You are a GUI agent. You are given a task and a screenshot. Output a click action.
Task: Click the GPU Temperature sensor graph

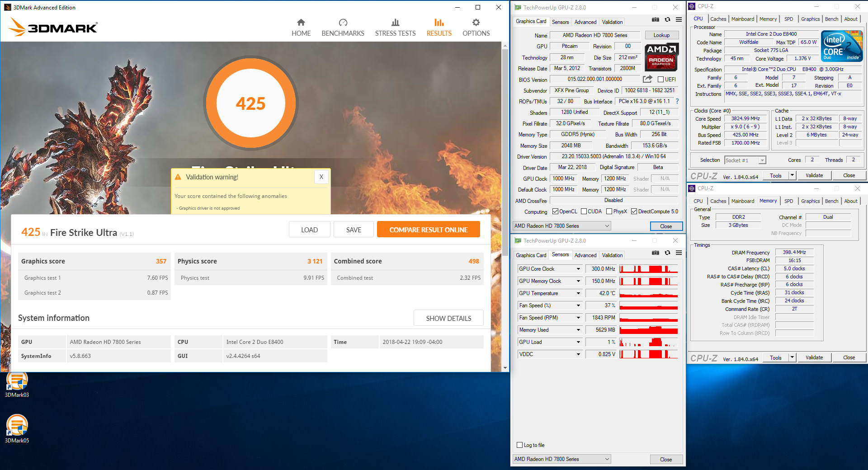pyautogui.click(x=648, y=293)
